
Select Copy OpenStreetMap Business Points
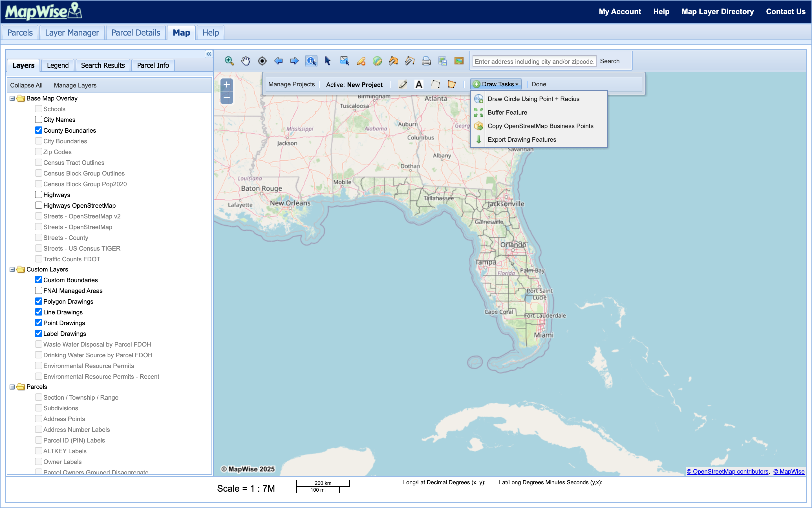[539, 126]
